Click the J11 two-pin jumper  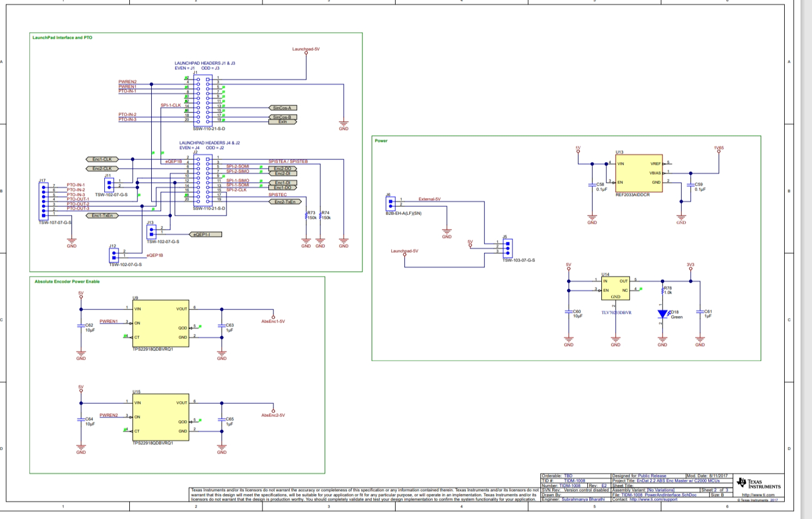pyautogui.click(x=109, y=185)
